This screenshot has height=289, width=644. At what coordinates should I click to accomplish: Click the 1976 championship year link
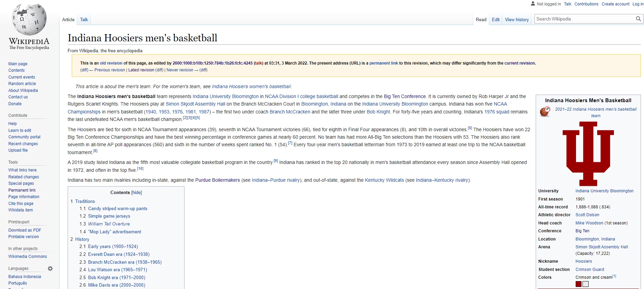point(177,112)
